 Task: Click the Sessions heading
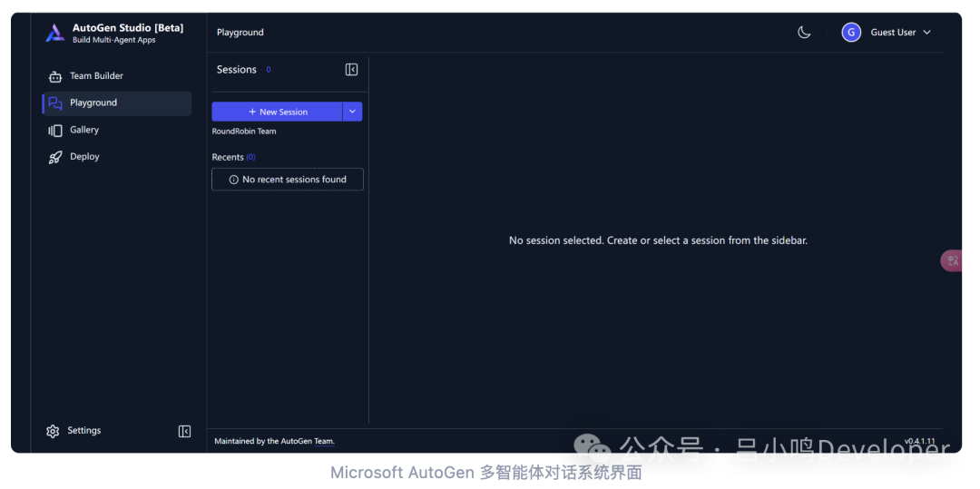[x=236, y=69]
